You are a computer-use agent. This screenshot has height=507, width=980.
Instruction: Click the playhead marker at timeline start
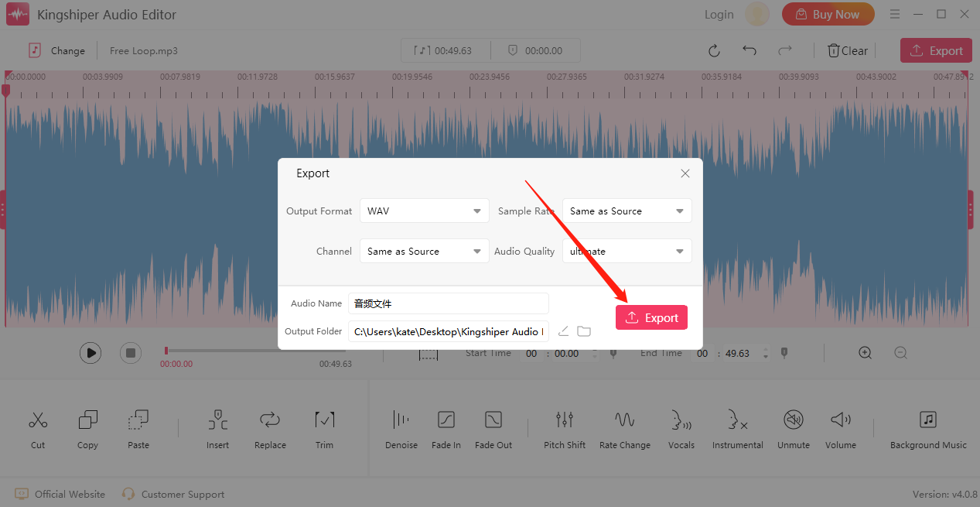pyautogui.click(x=6, y=89)
